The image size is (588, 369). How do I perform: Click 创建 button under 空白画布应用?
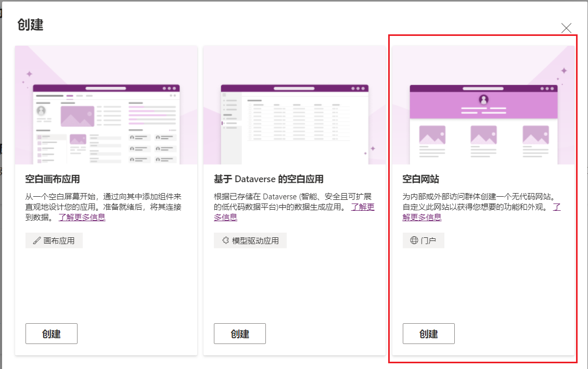tap(52, 334)
